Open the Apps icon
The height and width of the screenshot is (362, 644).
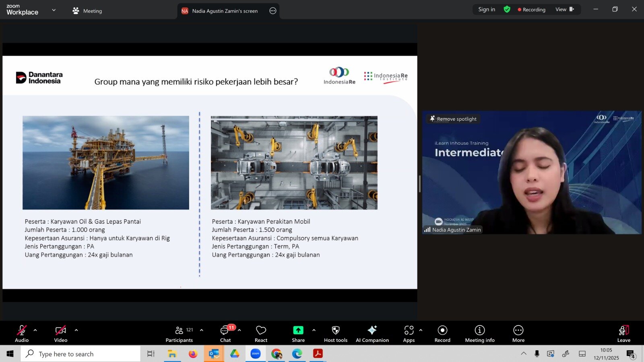coord(409,334)
